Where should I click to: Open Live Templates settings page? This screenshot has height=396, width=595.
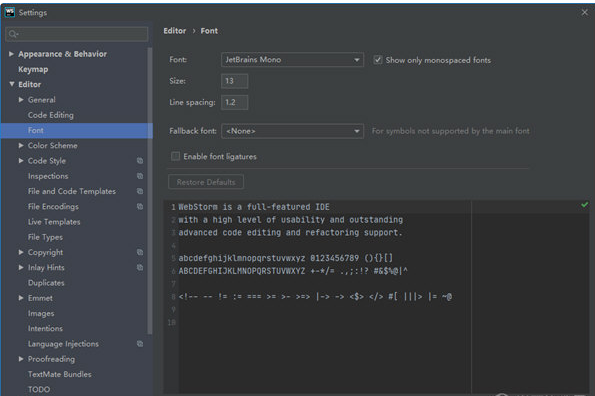[x=54, y=222]
